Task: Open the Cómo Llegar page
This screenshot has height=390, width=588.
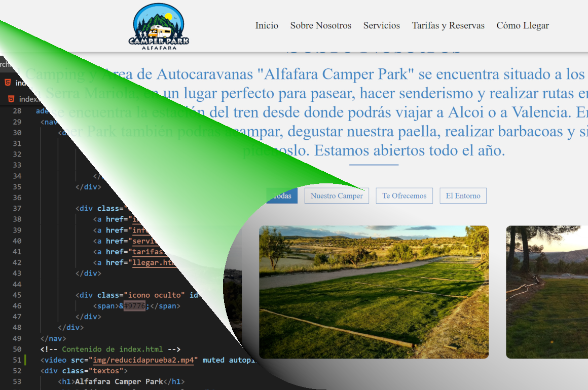Action: (523, 26)
